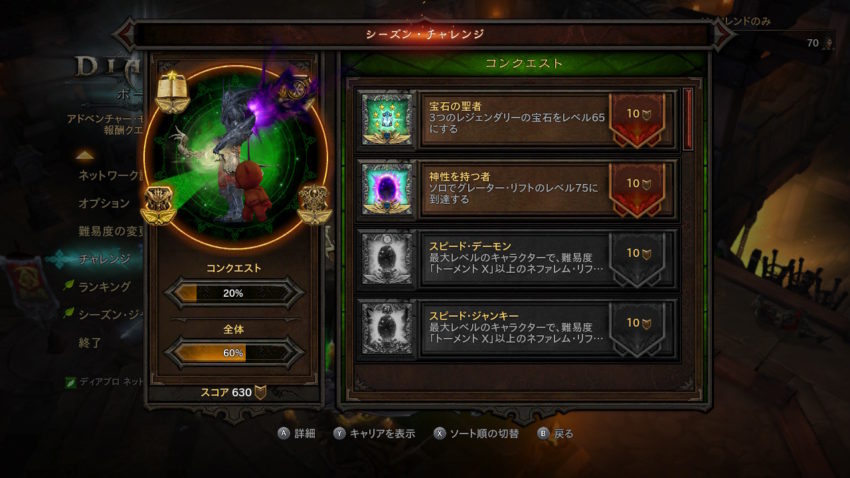Toggle sort order with ソート順の切替
Screen dimensions: 850x478
tap(476, 434)
